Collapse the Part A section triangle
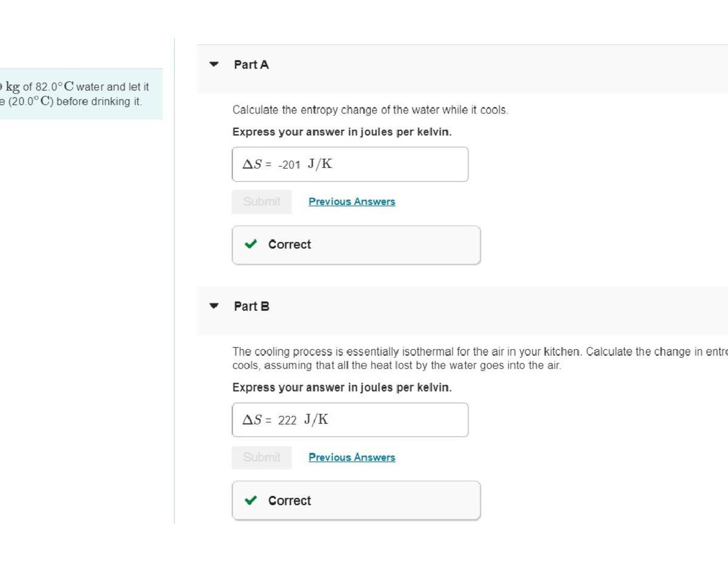The height and width of the screenshot is (562, 728). 214,64
